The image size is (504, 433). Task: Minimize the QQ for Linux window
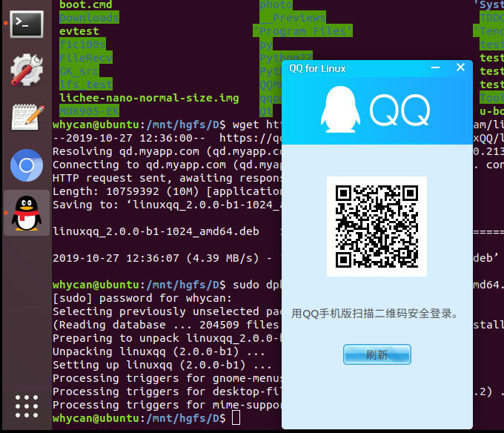[436, 67]
